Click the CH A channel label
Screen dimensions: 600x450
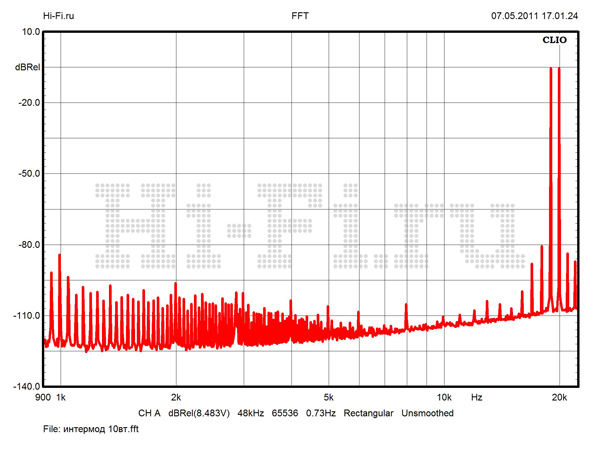[149, 413]
